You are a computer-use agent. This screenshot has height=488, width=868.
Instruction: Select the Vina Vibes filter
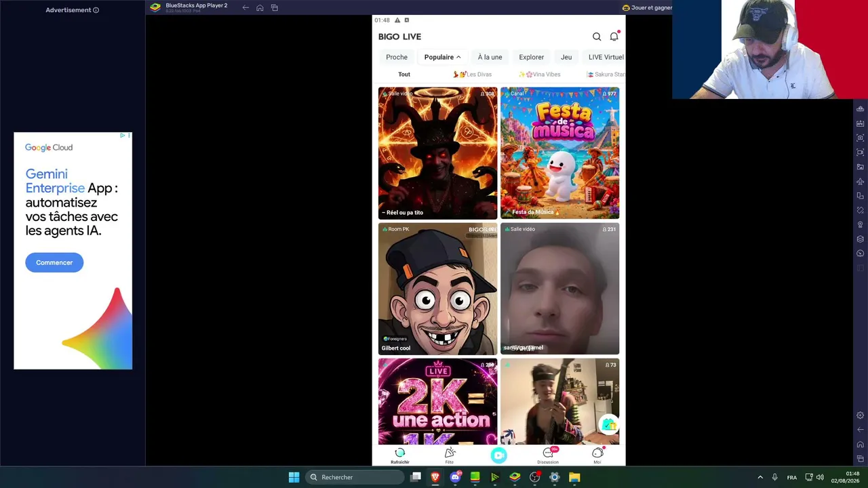(x=540, y=75)
